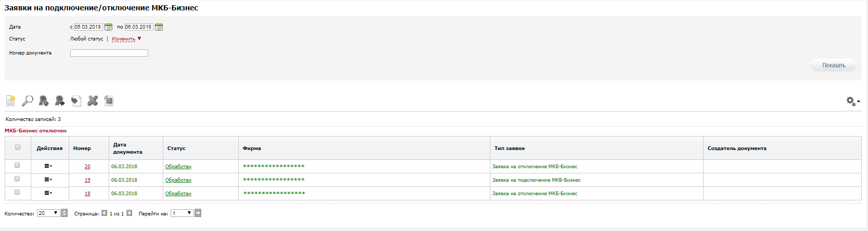
Task: Create a new document with the page-star icon
Action: pyautogui.click(x=10, y=101)
